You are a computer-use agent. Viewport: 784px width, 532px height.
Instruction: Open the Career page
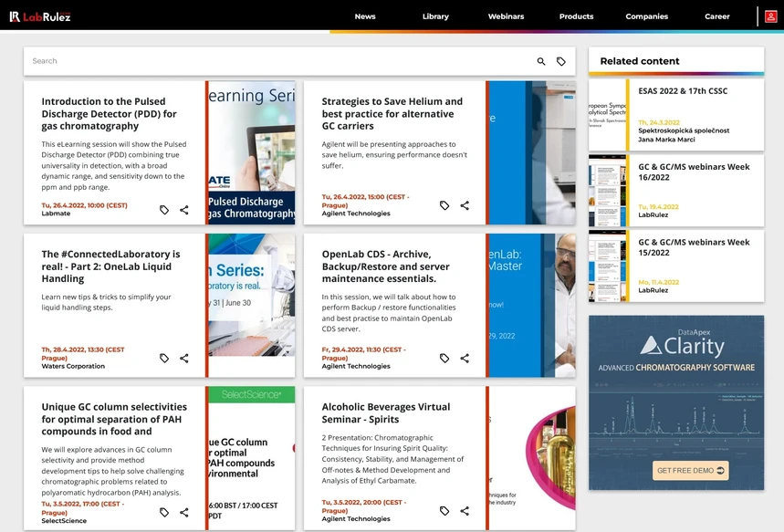pyautogui.click(x=717, y=16)
